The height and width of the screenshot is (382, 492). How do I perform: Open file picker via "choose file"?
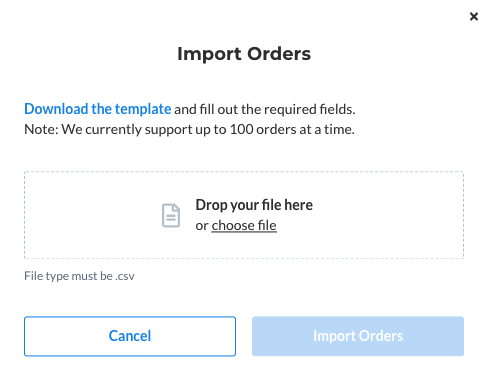tap(244, 226)
